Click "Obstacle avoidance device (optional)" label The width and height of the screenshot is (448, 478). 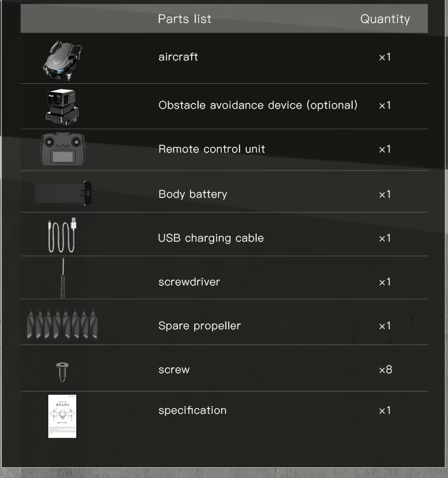pyautogui.click(x=258, y=105)
